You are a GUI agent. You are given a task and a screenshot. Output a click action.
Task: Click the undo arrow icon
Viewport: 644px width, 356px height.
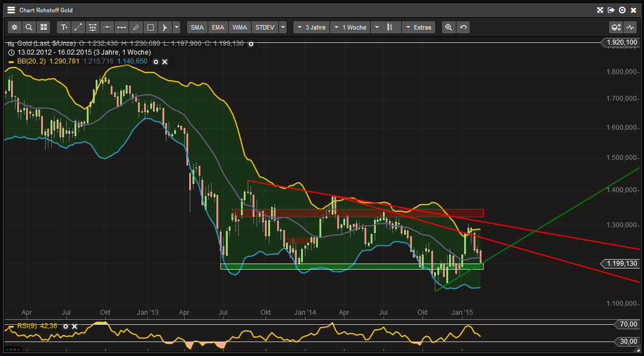[463, 27]
